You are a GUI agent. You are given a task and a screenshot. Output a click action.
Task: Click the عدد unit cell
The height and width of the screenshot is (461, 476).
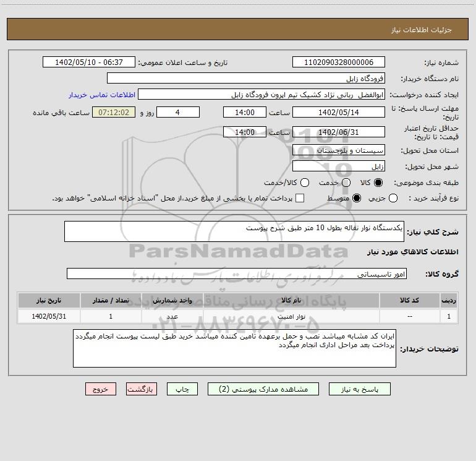point(172,316)
